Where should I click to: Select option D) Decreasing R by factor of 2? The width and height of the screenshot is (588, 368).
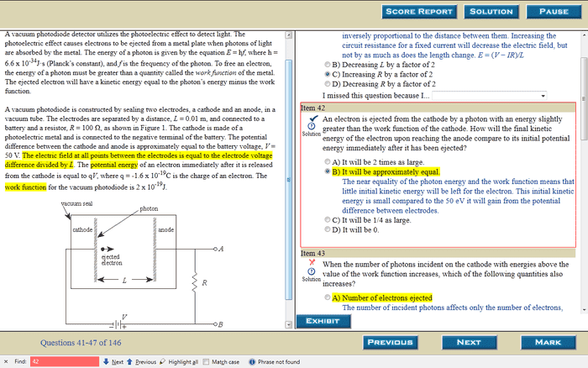click(328, 84)
